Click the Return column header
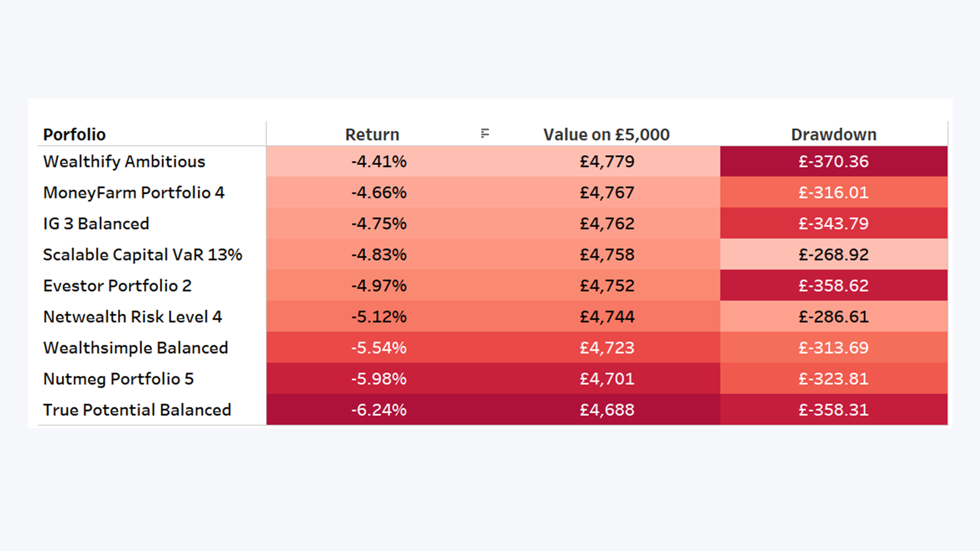 [372, 135]
